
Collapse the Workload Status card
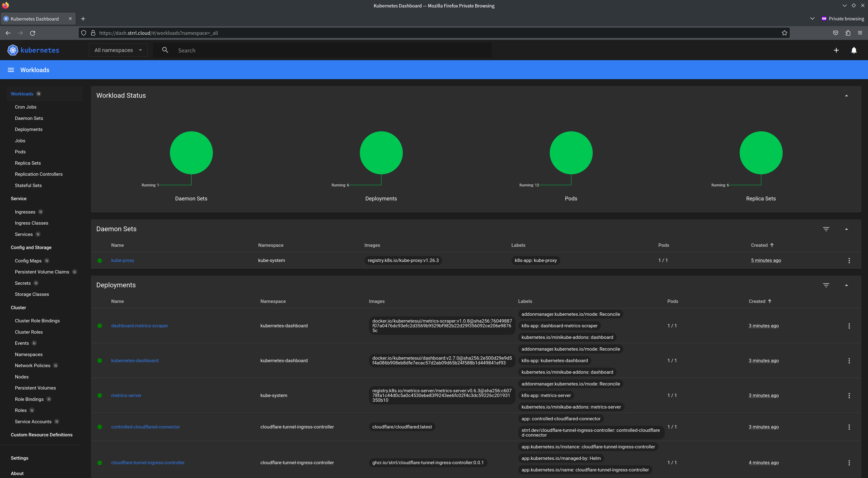[846, 96]
